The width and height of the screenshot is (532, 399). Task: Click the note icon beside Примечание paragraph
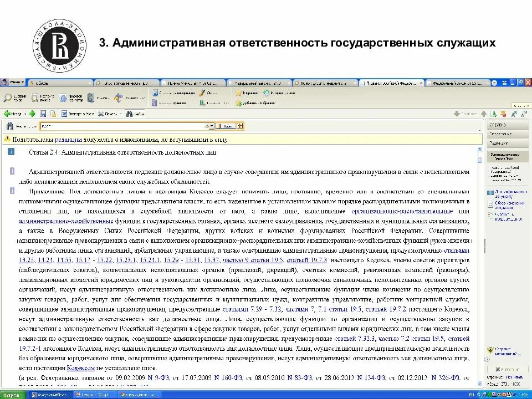point(12,190)
